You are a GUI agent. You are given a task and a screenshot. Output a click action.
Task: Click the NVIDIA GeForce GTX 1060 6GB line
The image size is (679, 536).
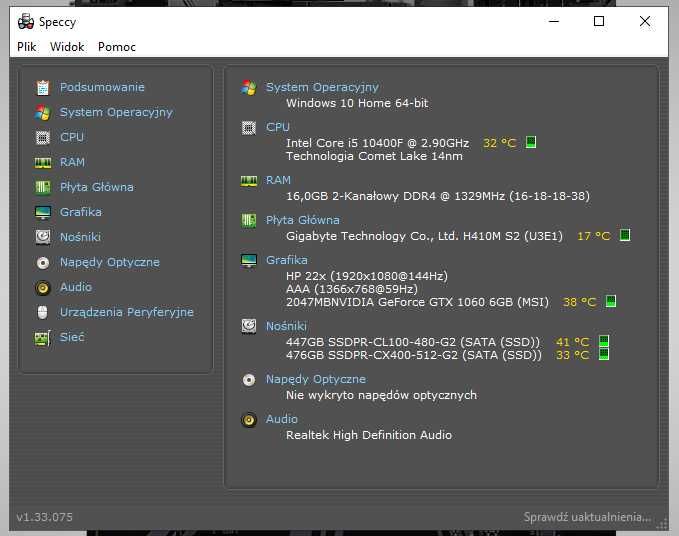click(417, 302)
